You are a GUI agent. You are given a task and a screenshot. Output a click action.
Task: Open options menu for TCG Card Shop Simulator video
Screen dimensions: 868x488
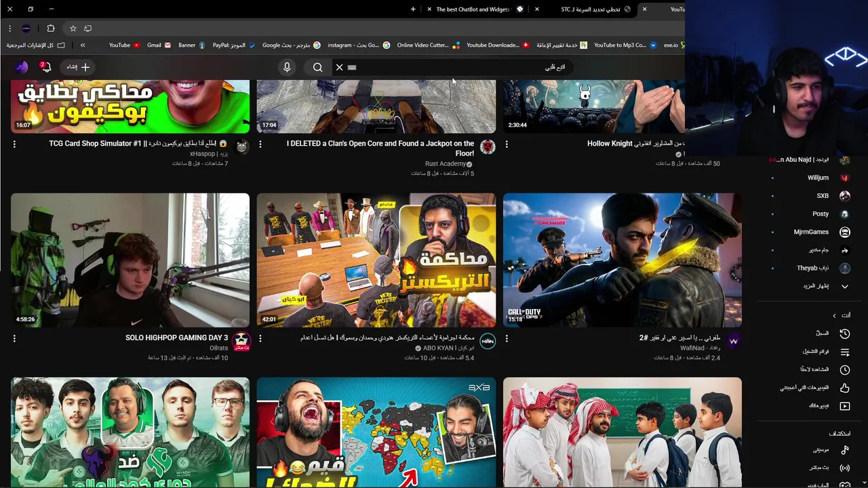(x=14, y=144)
